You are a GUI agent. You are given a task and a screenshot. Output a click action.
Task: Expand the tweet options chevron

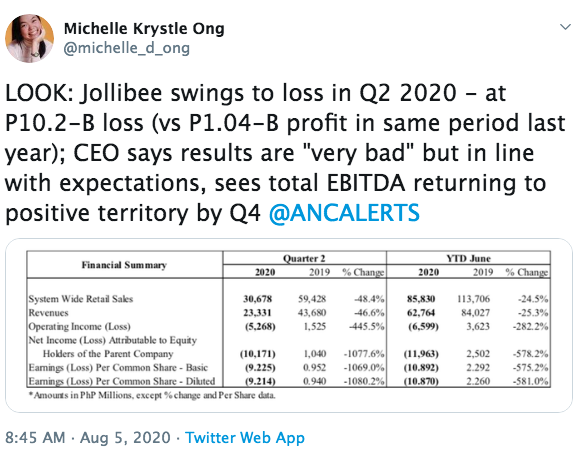[x=565, y=27]
